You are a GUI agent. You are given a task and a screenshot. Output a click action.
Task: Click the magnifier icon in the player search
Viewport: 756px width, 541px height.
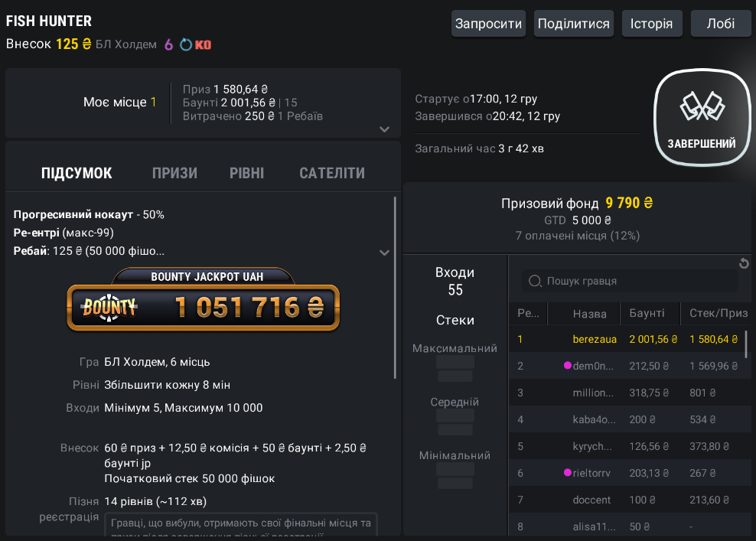[536, 281]
